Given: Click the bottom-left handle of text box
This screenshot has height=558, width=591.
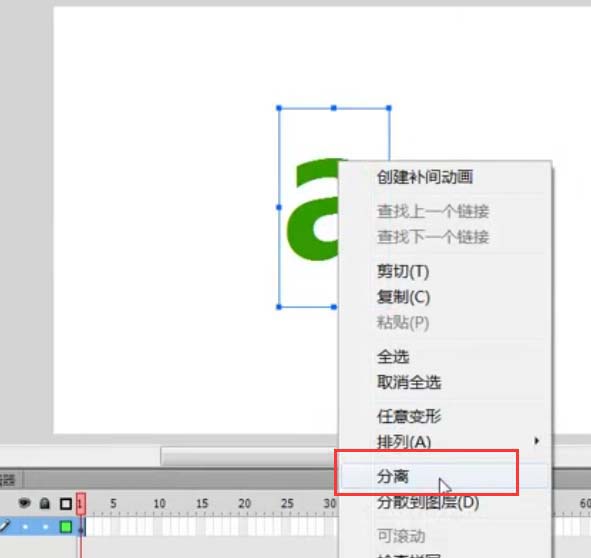Looking at the screenshot, I should (x=279, y=307).
